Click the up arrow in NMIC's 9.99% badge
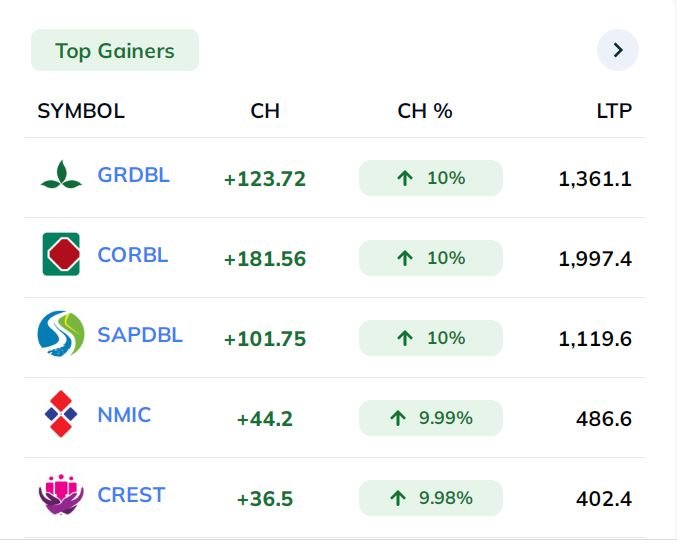The height and width of the screenshot is (549, 677). click(x=398, y=418)
